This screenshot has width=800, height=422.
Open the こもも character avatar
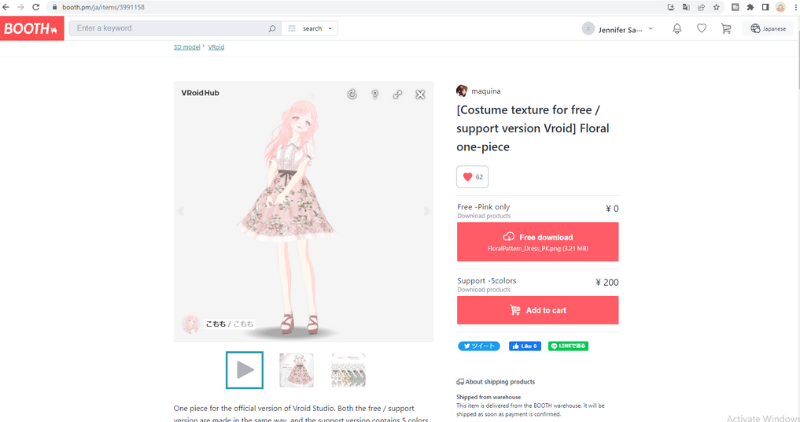(190, 324)
